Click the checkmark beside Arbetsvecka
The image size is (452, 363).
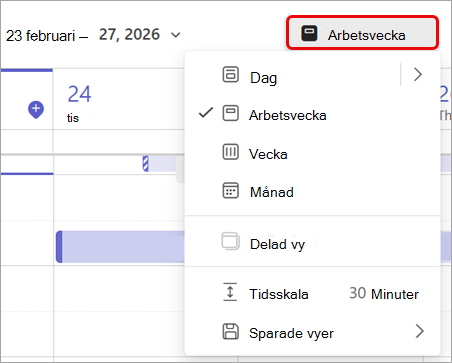click(206, 113)
